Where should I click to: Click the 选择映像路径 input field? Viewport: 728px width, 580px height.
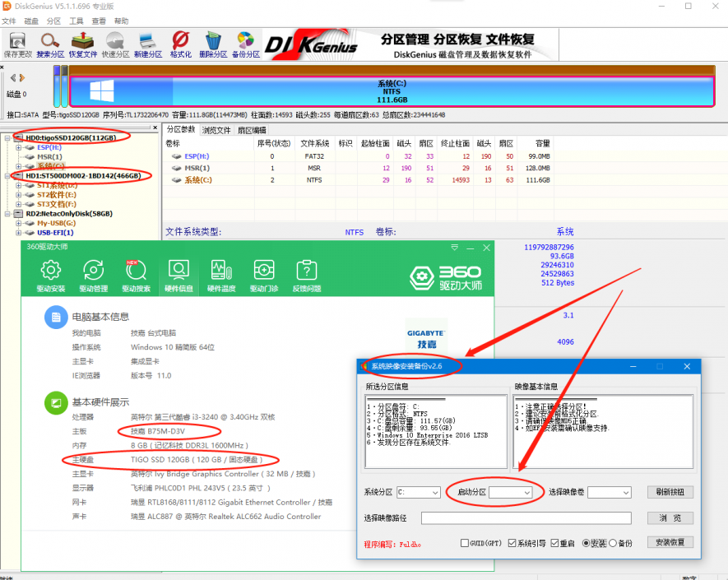[x=526, y=517]
